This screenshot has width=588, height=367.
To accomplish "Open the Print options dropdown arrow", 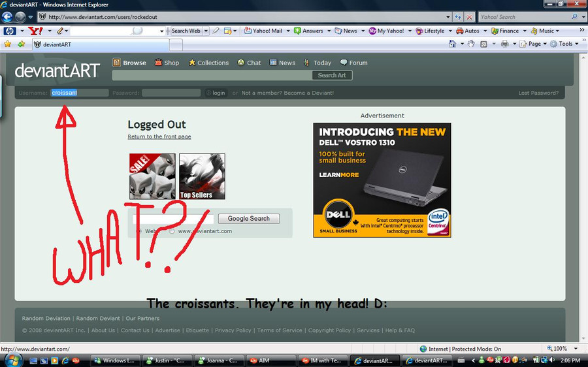I will [x=515, y=44].
